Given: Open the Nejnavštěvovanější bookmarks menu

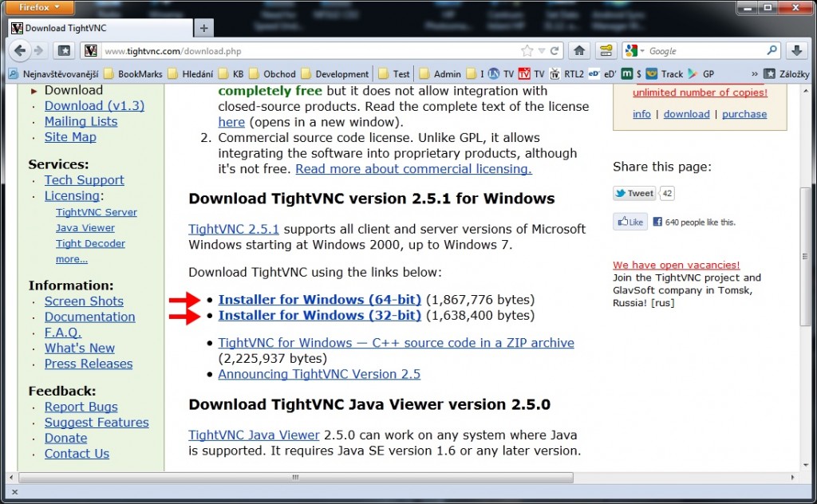Looking at the screenshot, I should (53, 74).
